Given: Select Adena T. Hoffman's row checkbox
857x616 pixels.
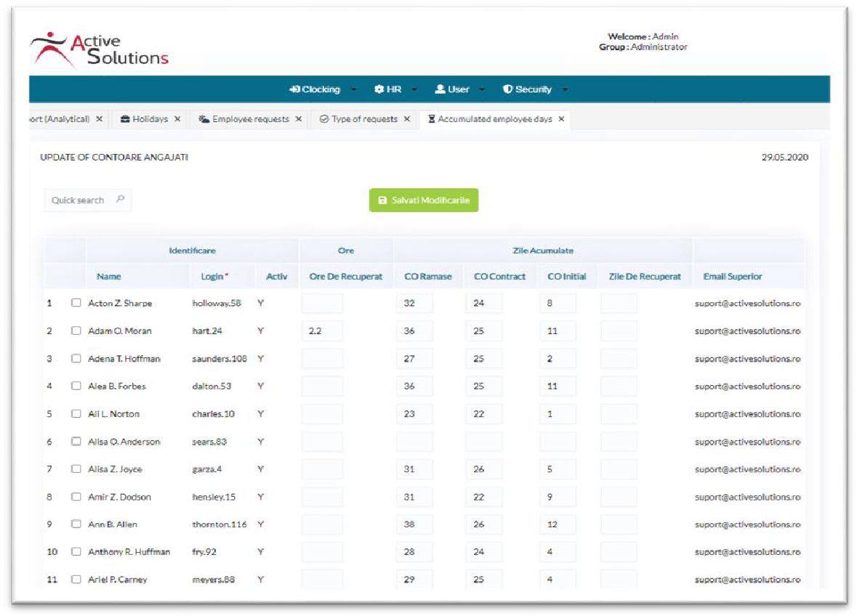Looking at the screenshot, I should pyautogui.click(x=76, y=358).
